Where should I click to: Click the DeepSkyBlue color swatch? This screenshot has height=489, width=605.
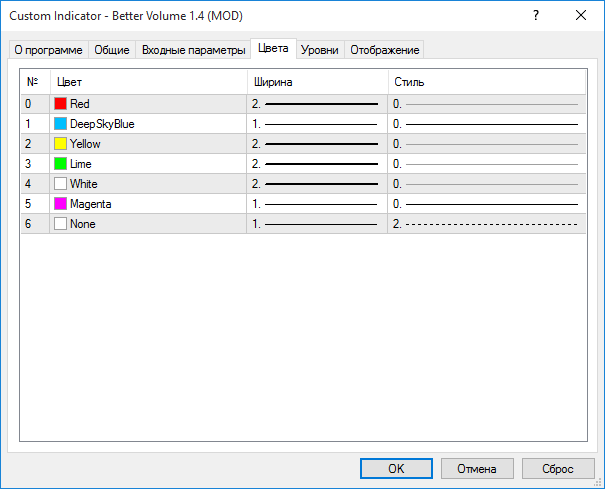(60, 124)
